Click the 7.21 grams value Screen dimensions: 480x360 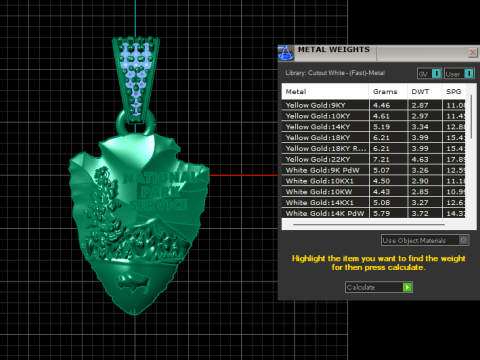click(x=381, y=159)
